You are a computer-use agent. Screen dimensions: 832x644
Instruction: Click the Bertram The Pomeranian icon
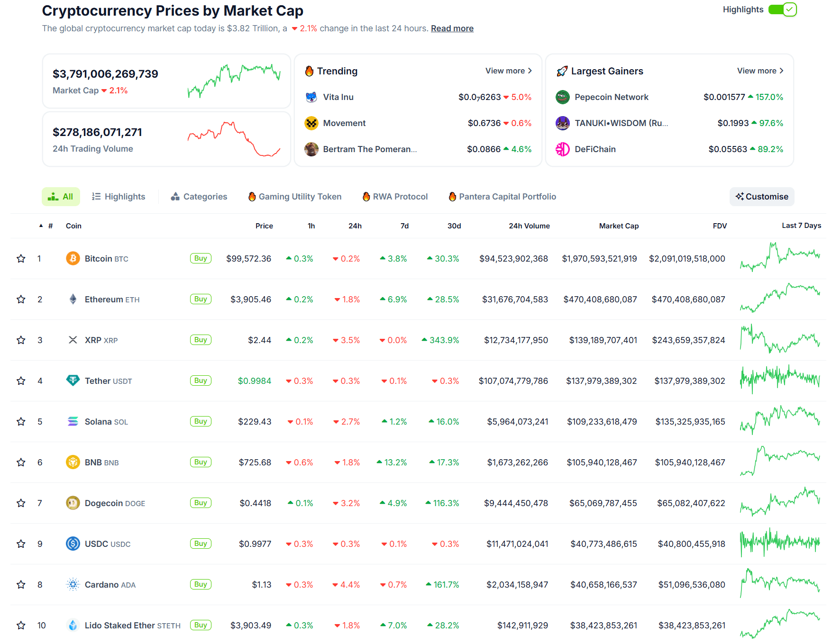[x=311, y=149]
